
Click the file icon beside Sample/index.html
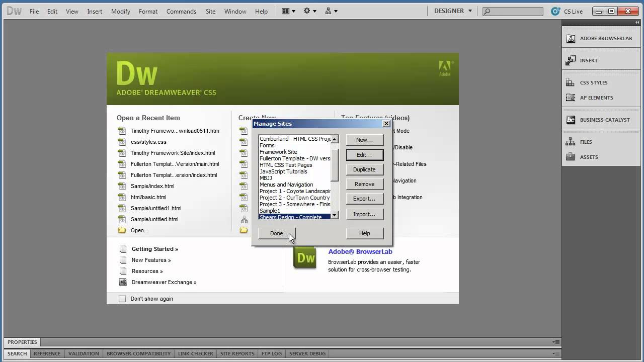121,186
